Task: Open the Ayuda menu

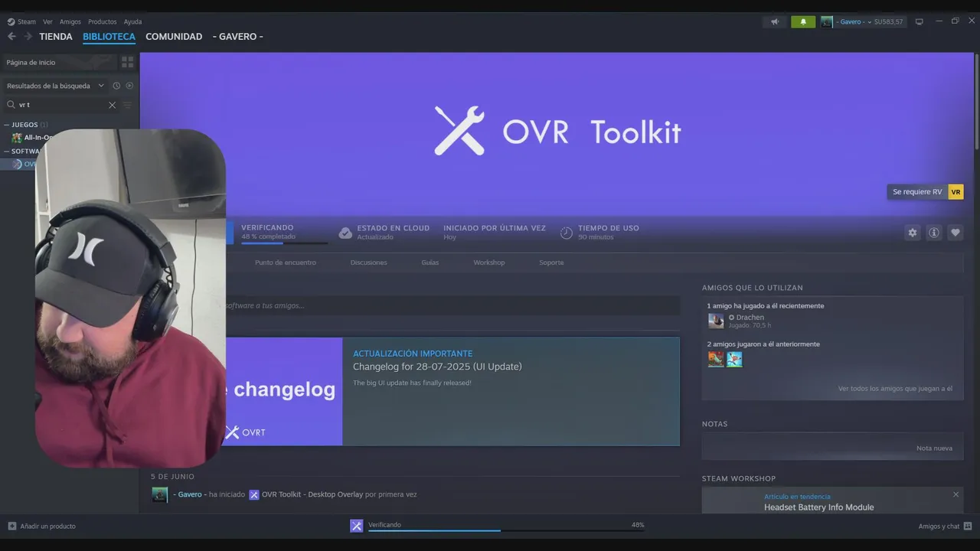Action: 132,21
